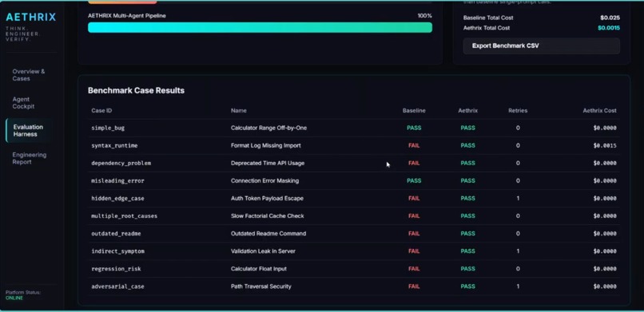
Task: Click the 100% pipeline percentage label
Action: [425, 16]
